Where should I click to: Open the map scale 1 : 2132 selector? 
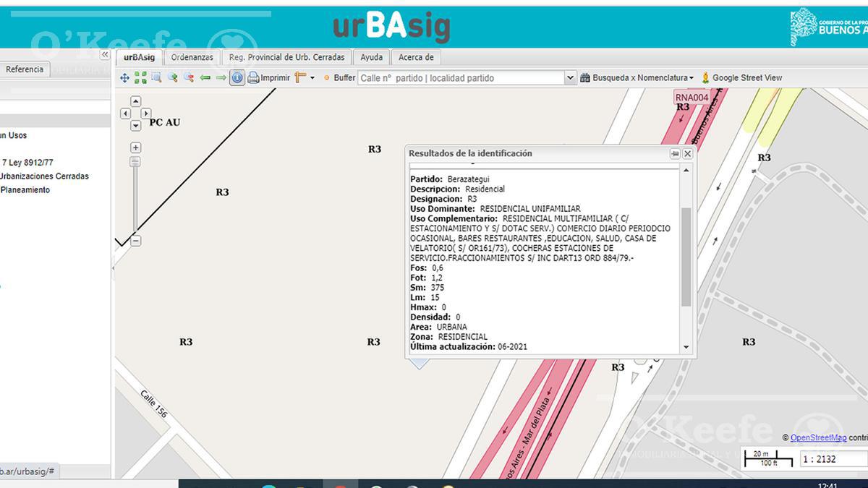(x=833, y=459)
